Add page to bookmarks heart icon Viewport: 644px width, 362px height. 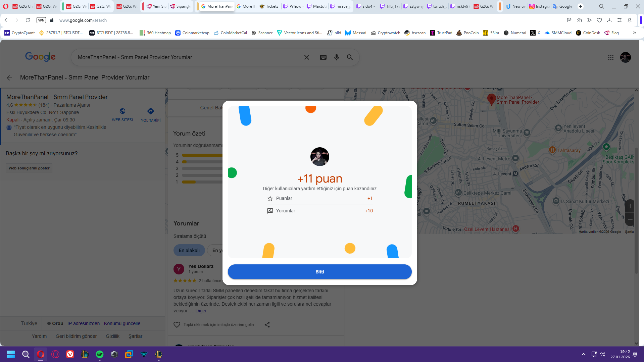tap(599, 20)
